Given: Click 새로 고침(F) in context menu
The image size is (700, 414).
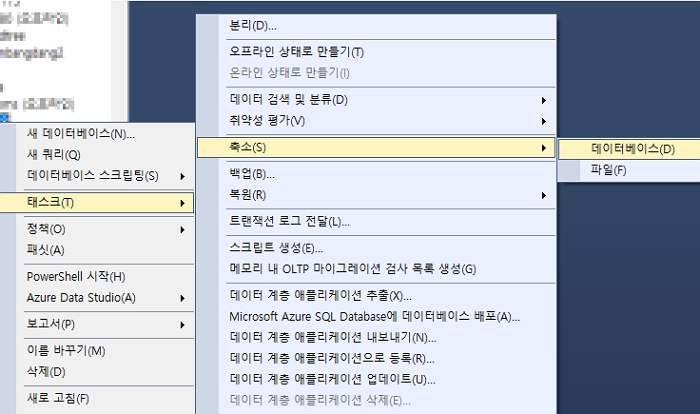Looking at the screenshot, I should pos(58,399).
